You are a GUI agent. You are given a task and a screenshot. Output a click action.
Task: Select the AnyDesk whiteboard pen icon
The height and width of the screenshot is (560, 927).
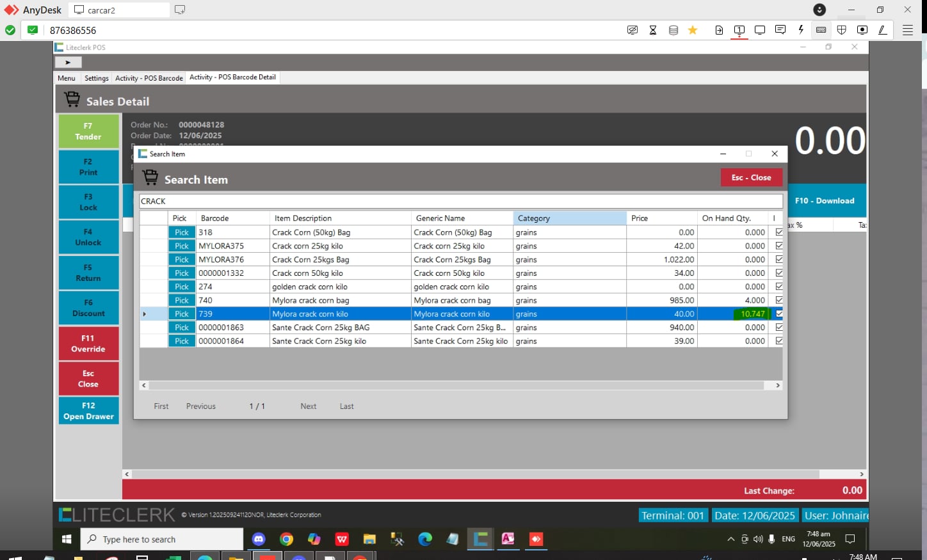point(883,30)
